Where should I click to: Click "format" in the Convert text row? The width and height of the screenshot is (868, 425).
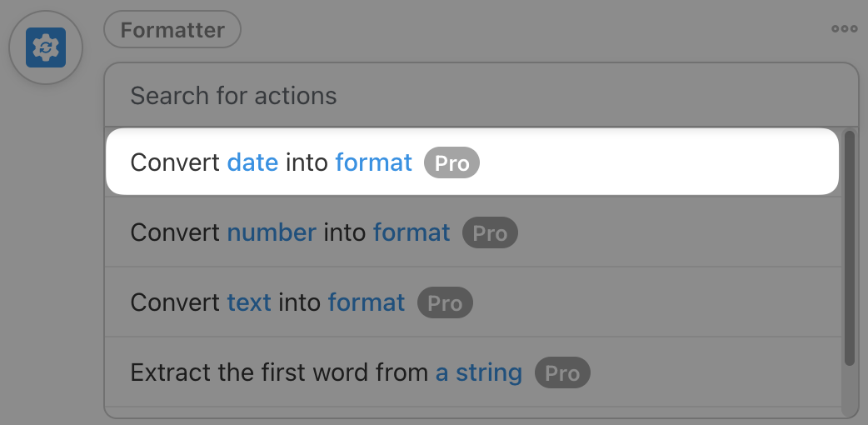(367, 302)
